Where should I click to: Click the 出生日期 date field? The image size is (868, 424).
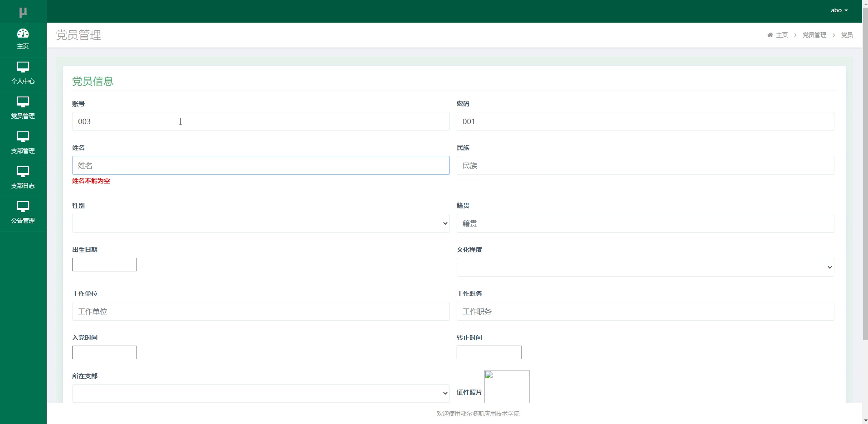pos(104,265)
